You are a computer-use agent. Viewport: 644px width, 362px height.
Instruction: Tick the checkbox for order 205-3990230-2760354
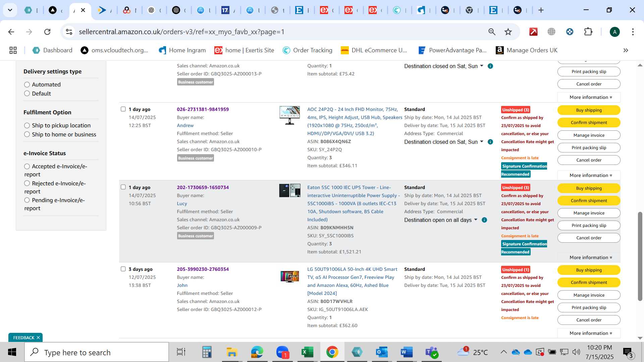pos(123,269)
